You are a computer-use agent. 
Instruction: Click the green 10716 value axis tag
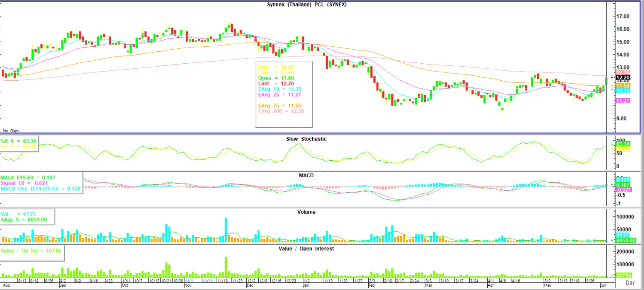coord(624,275)
